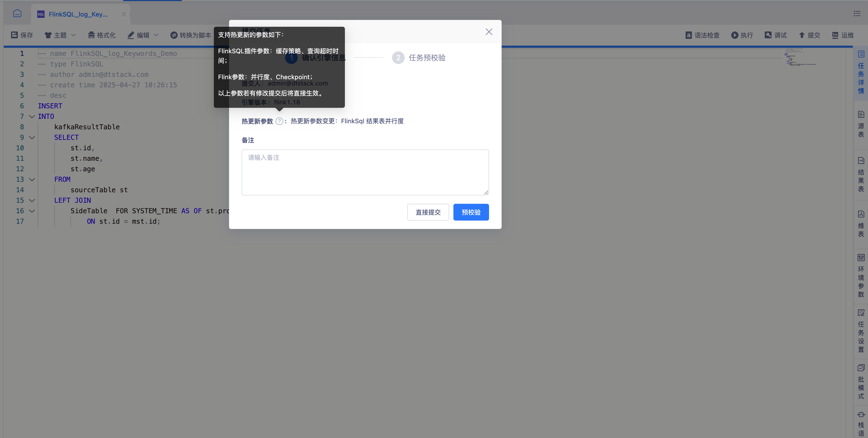Image resolution: width=868 pixels, height=438 pixels.
Task: Click the Debug toolbar icon
Action: click(768, 35)
